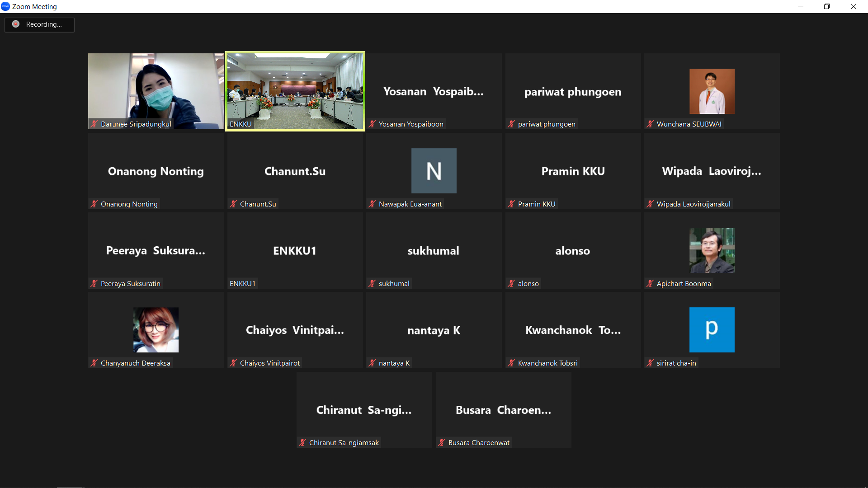868x488 pixels.
Task: Select the large alonso participant name
Action: coord(573,251)
